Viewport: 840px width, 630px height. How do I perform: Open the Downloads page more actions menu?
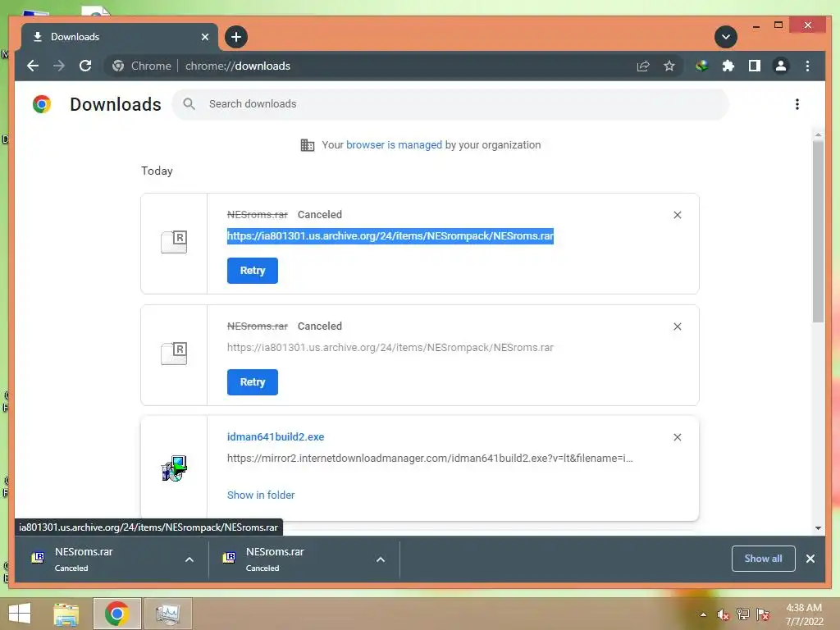797,104
